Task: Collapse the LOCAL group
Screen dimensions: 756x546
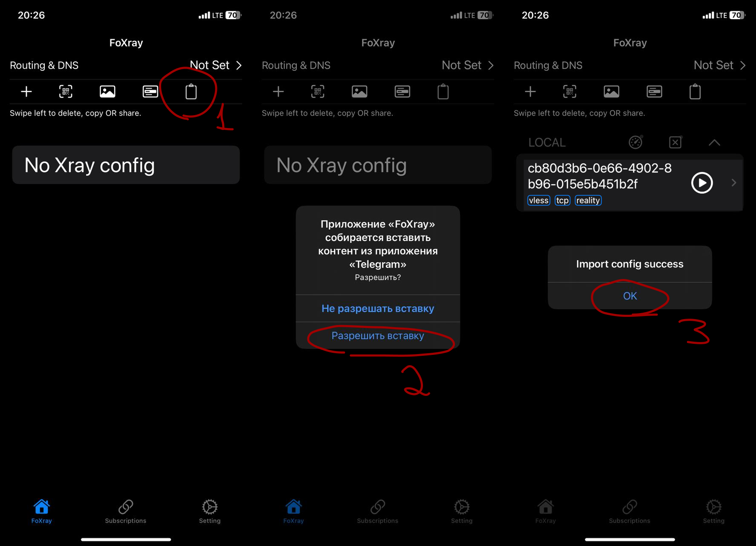Action: click(x=715, y=142)
